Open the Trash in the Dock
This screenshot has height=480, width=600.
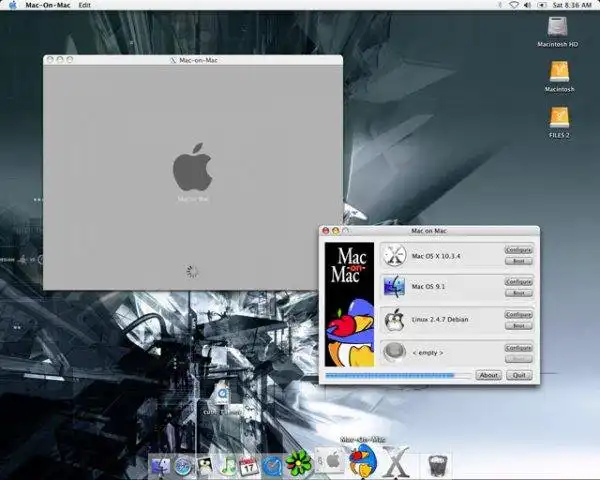coord(437,465)
